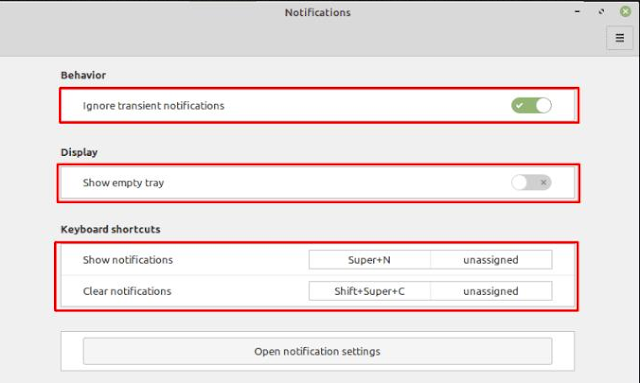Close the Notifications window

tap(625, 11)
